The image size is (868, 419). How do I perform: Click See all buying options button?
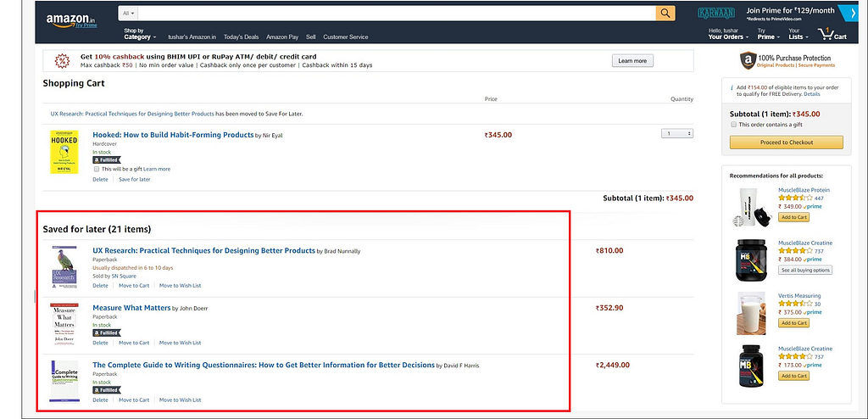[x=805, y=271]
